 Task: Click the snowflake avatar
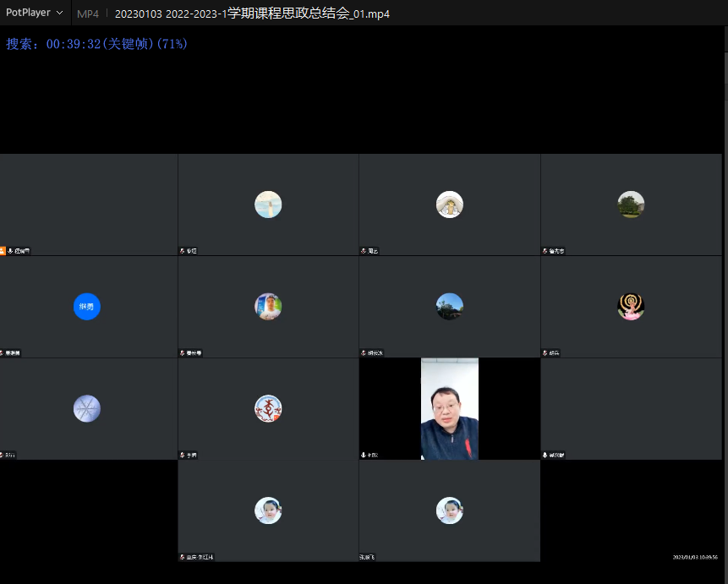(87, 408)
